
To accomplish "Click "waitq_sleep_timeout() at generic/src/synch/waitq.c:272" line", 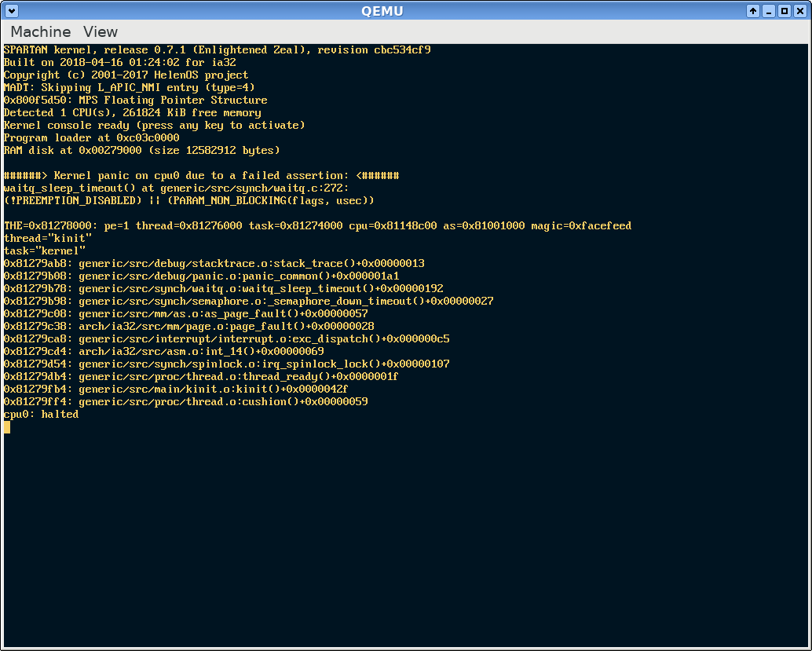I will point(176,188).
